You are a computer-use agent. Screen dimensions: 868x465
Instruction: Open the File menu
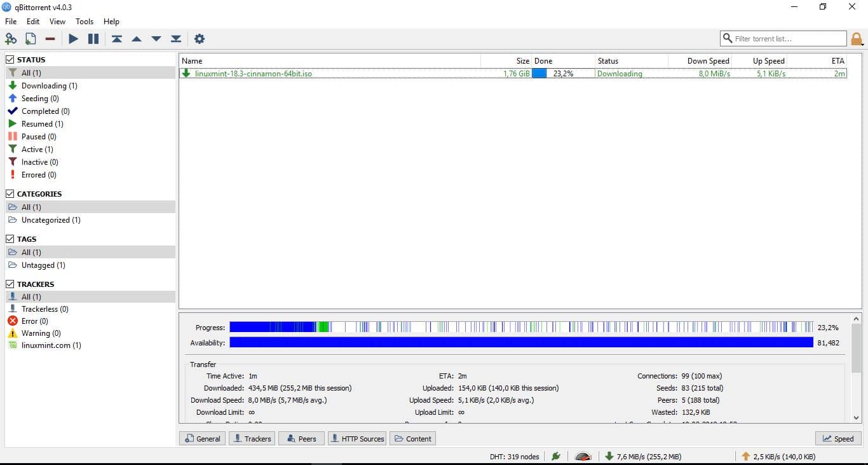tap(11, 21)
